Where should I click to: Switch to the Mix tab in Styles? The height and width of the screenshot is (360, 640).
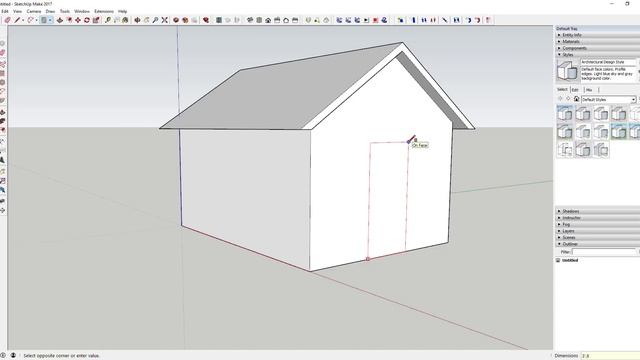pos(589,90)
